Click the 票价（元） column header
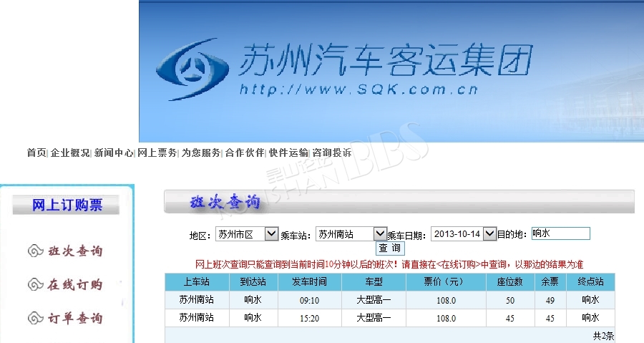The width and height of the screenshot is (644, 343). 446,282
